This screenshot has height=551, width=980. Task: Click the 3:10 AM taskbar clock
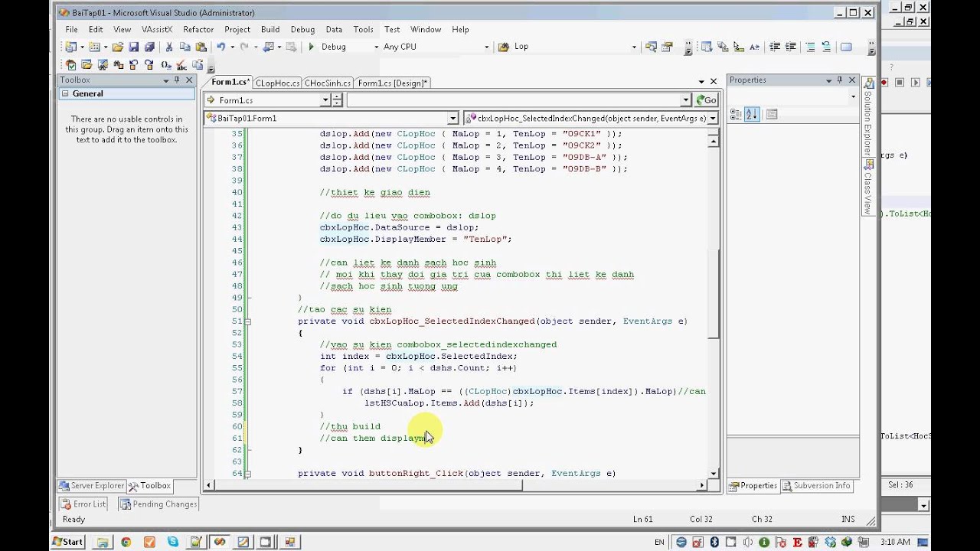pos(895,542)
